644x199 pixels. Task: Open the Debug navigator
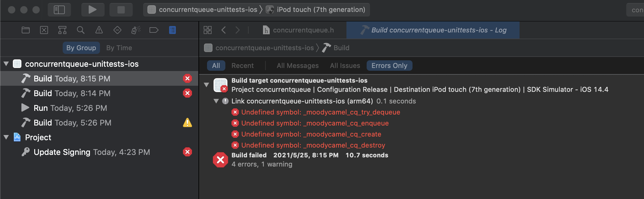pyautogui.click(x=136, y=30)
